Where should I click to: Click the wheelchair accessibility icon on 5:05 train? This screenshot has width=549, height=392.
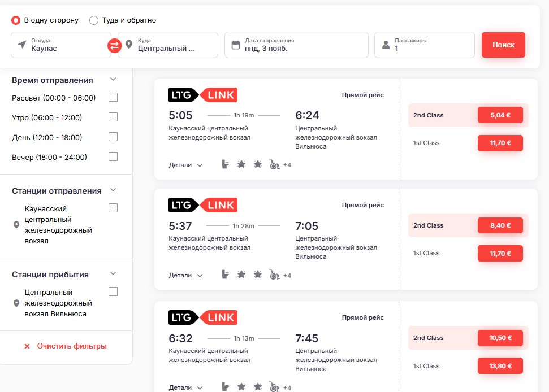tap(274, 165)
